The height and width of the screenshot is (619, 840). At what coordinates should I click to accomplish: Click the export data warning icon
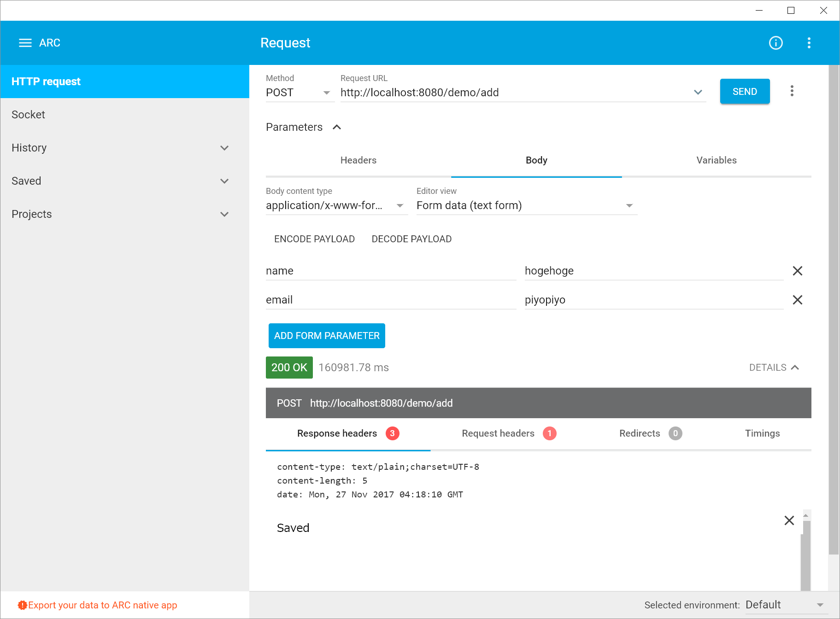click(x=22, y=605)
